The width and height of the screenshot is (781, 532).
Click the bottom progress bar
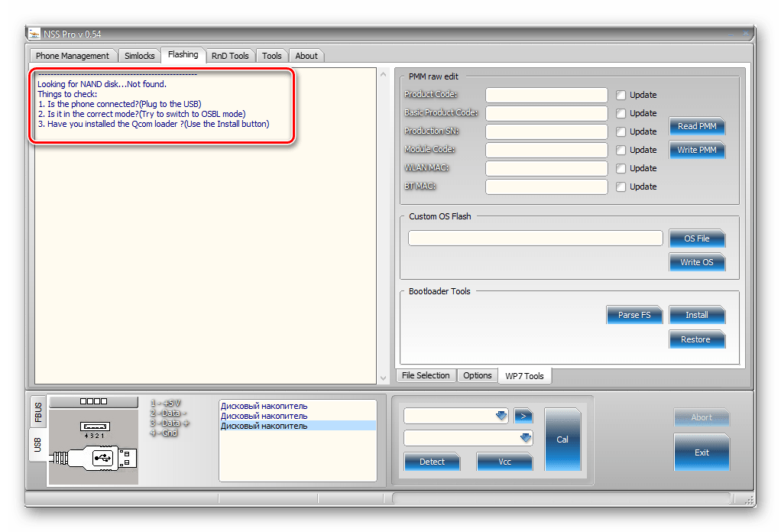(562, 498)
